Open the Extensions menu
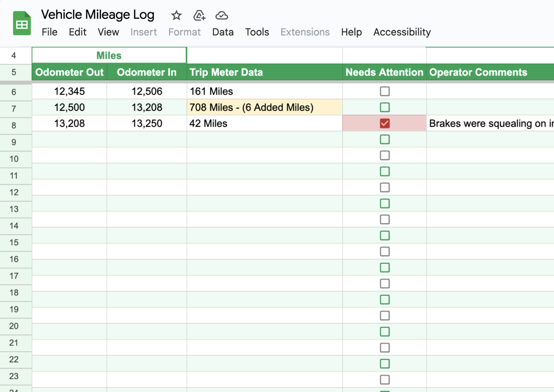The image size is (554, 392). (305, 32)
